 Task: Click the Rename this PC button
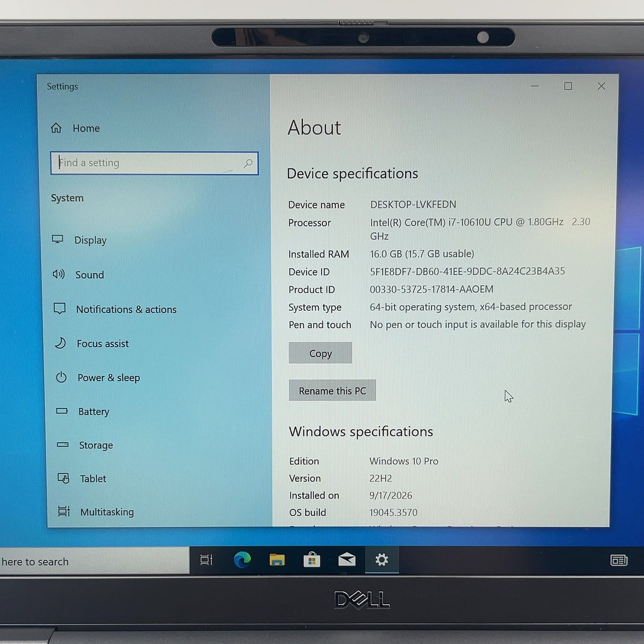point(332,391)
